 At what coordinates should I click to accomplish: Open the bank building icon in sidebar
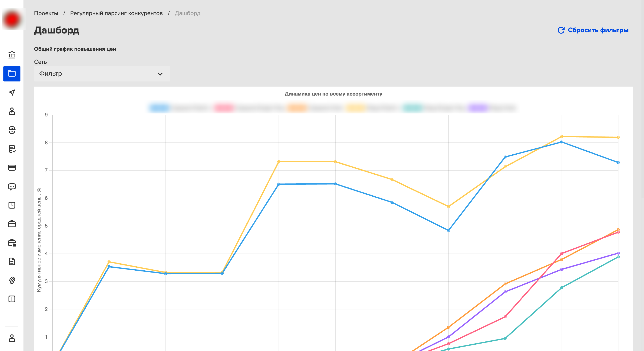pos(12,55)
